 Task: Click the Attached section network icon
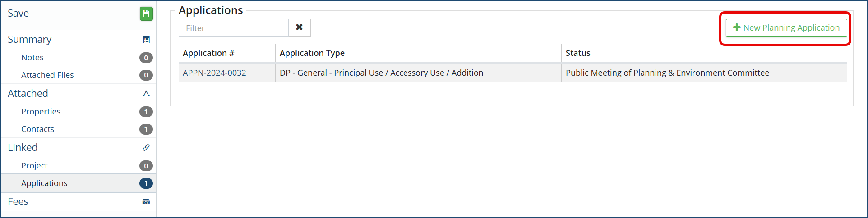coord(146,94)
